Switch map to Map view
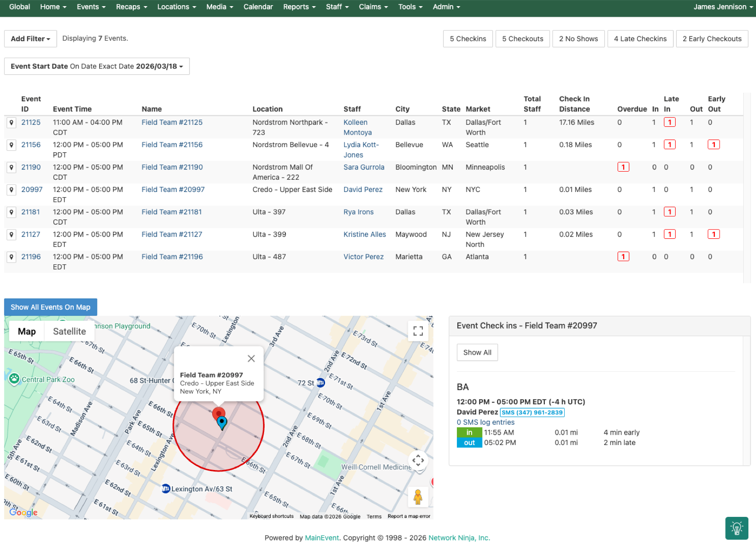This screenshot has height=550, width=756. [x=27, y=332]
